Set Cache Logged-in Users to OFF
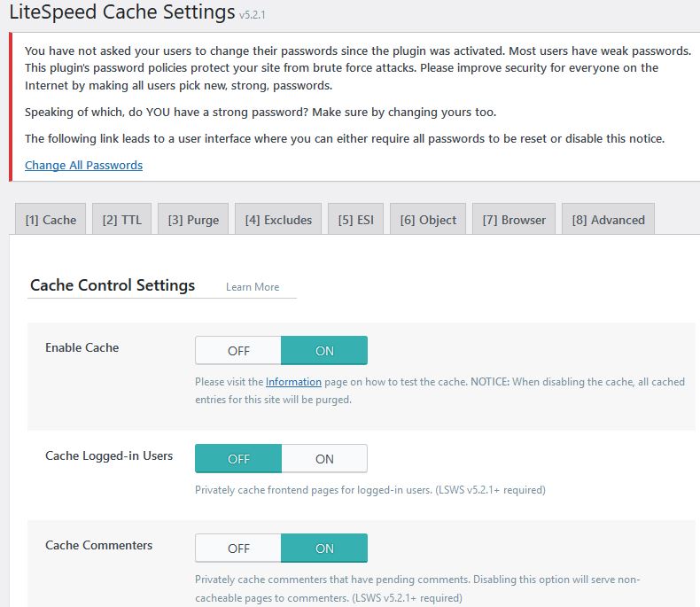The height and width of the screenshot is (607, 700). 238,459
